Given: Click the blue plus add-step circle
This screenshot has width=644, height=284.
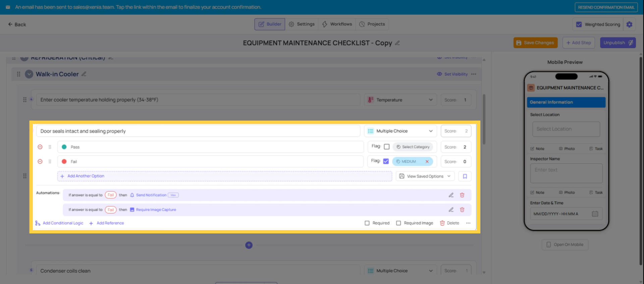Looking at the screenshot, I should [249, 245].
